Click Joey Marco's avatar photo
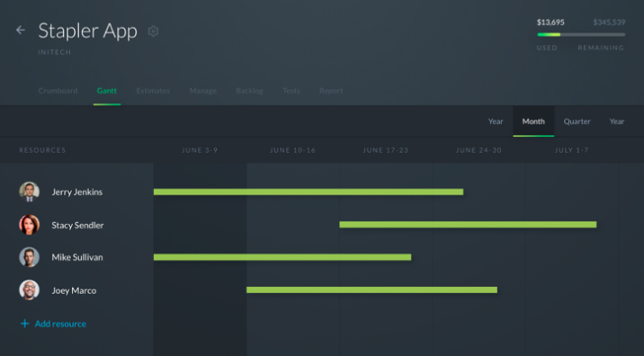This screenshot has height=356, width=644. click(x=29, y=289)
